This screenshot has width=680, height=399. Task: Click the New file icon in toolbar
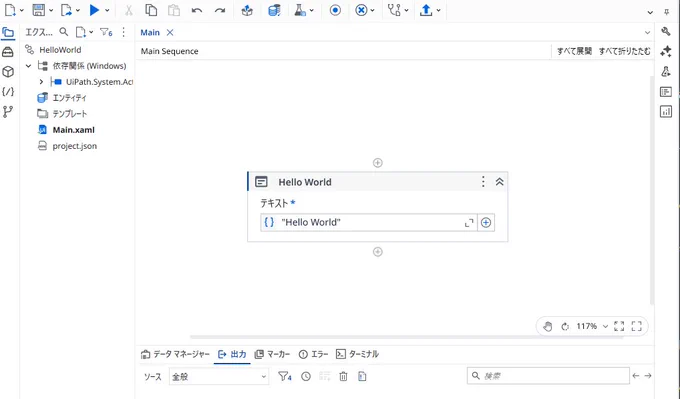[10, 10]
